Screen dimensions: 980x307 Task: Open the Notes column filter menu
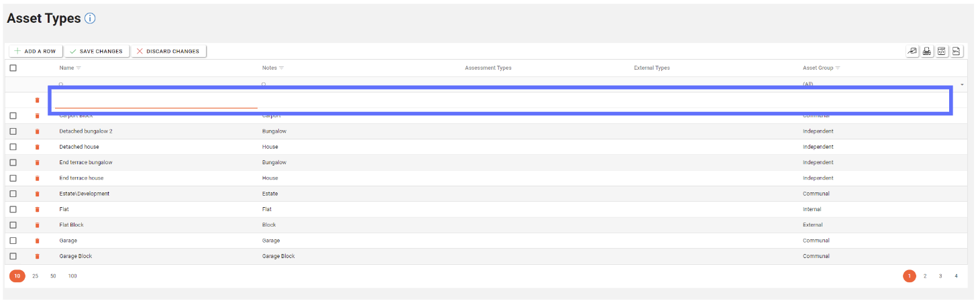[281, 68]
